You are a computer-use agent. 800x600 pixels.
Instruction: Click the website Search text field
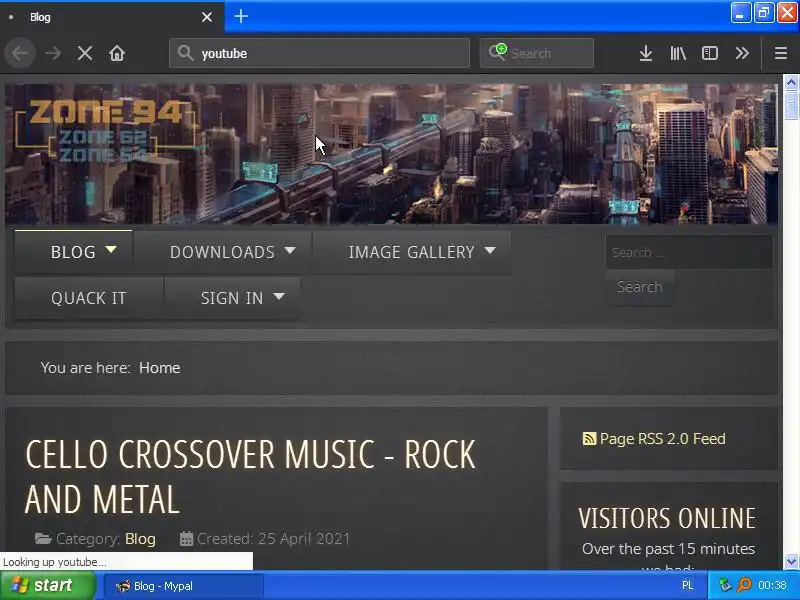pyautogui.click(x=689, y=253)
